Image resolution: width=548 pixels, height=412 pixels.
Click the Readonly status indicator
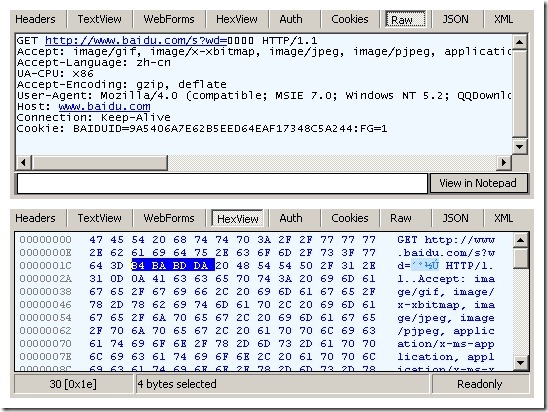click(480, 384)
